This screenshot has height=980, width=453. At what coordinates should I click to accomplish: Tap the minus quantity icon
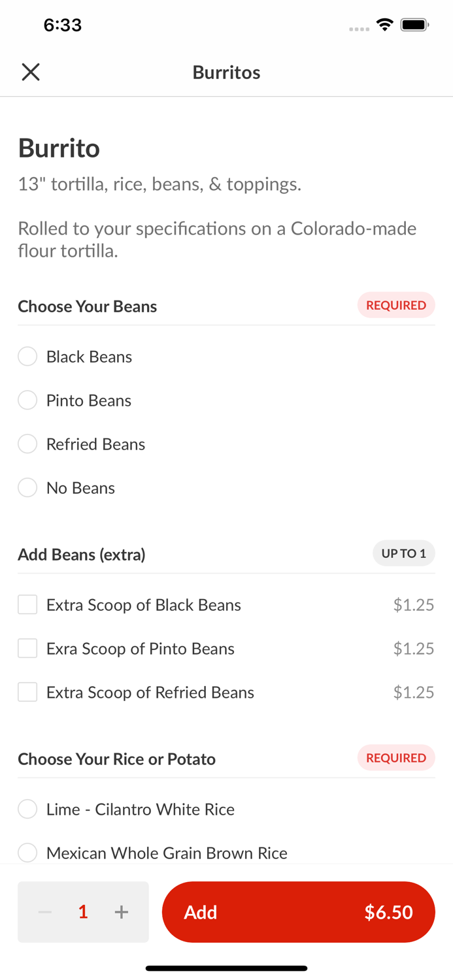pos(45,912)
